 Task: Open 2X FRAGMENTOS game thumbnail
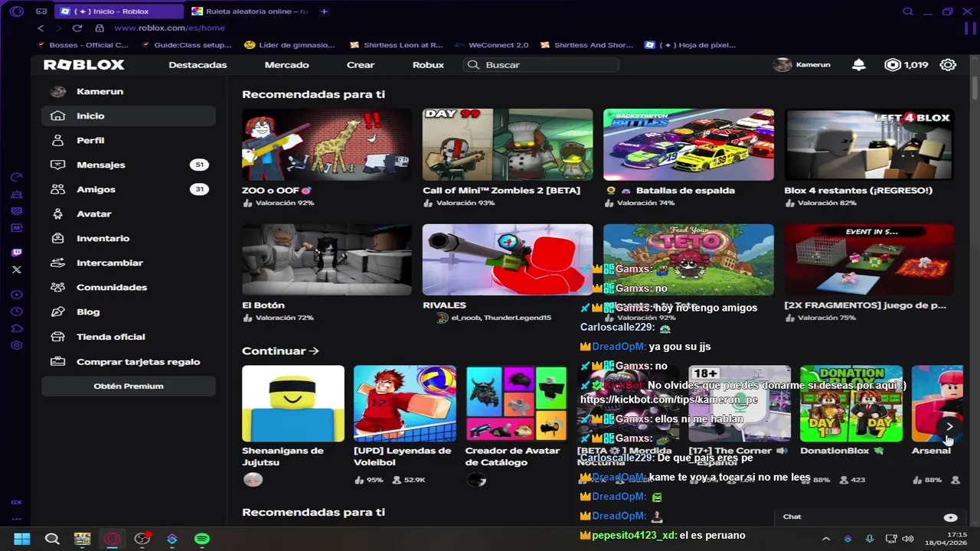(869, 259)
